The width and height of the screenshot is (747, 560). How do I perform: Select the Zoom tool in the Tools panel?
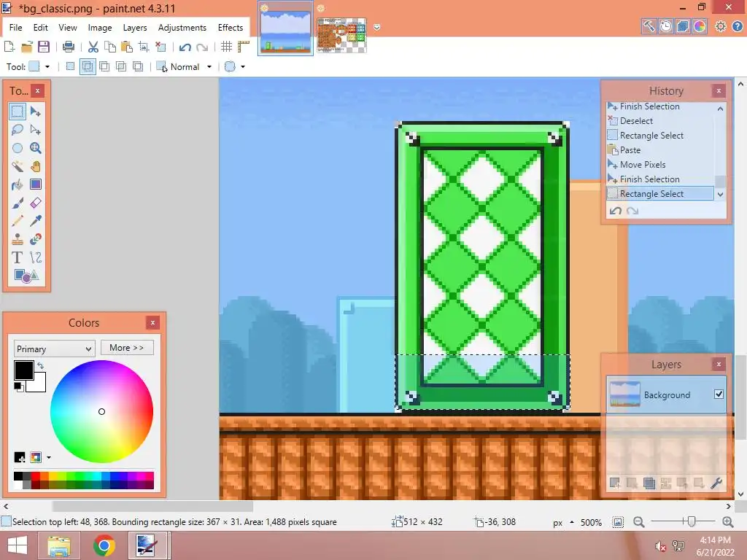(x=35, y=148)
